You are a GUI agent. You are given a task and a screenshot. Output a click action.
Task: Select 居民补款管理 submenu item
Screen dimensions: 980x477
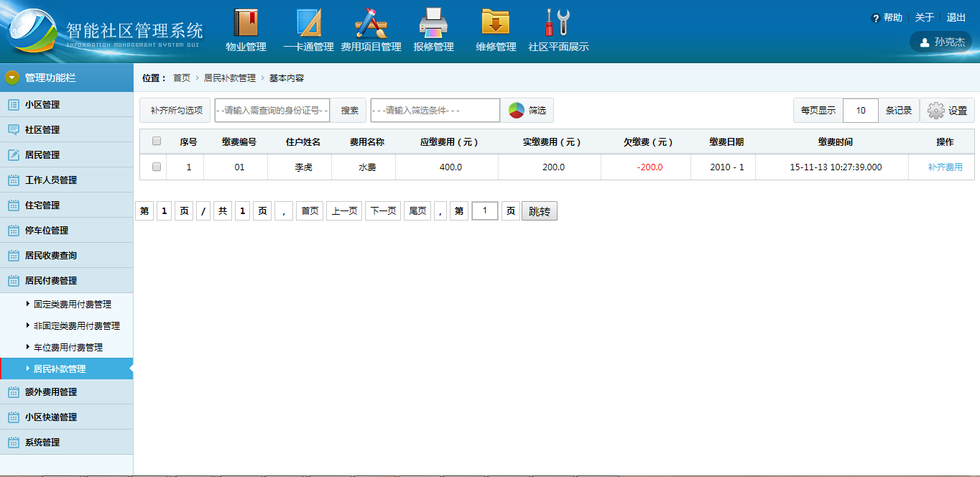pyautogui.click(x=67, y=369)
